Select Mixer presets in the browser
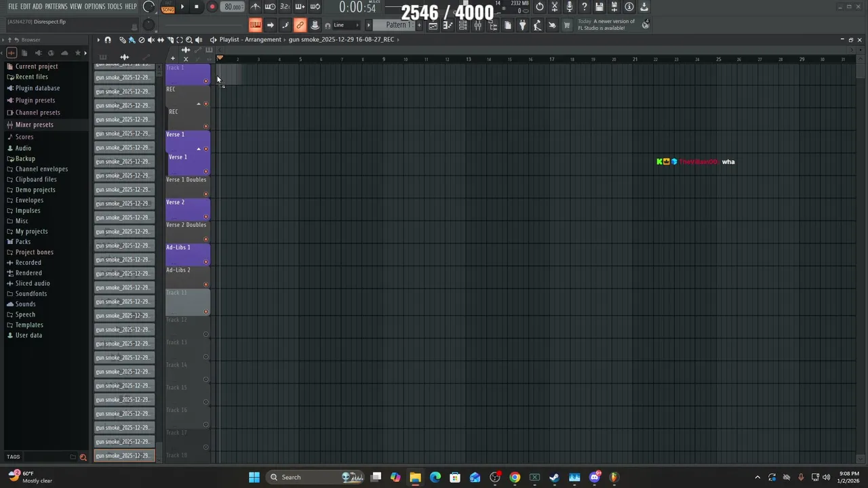Viewport: 868px width, 488px height. pos(34,125)
